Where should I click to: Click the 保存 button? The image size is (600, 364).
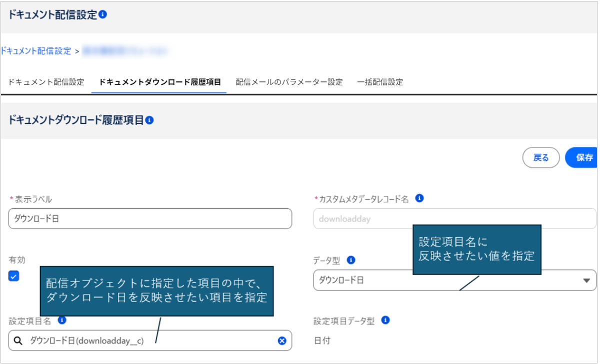pyautogui.click(x=583, y=158)
